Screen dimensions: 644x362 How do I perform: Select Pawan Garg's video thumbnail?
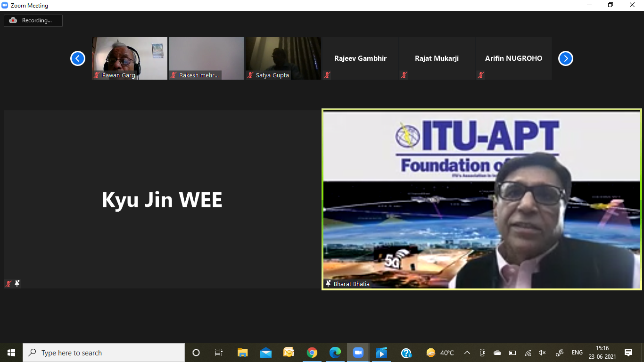click(x=130, y=58)
